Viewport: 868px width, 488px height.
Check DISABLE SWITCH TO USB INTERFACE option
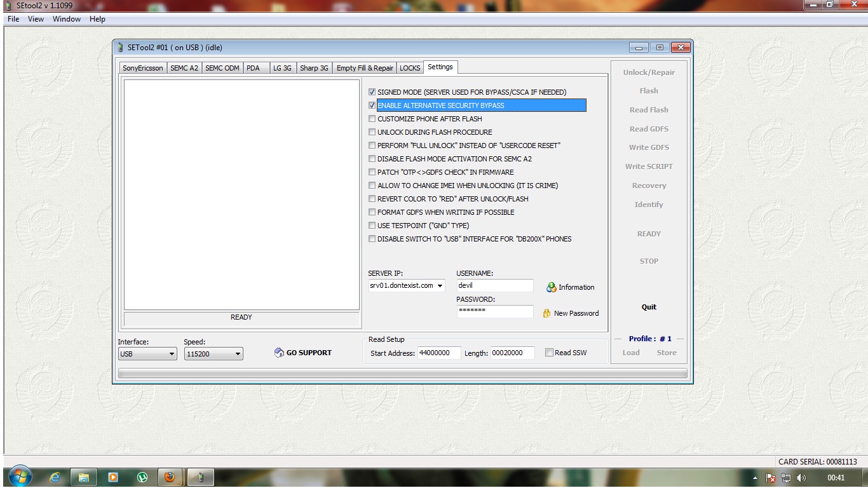372,239
